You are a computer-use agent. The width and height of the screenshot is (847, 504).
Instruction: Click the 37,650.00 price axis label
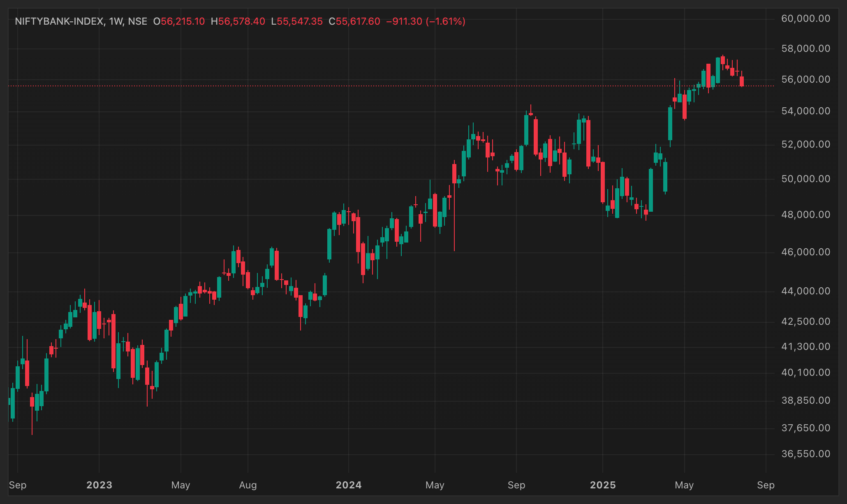click(x=805, y=428)
